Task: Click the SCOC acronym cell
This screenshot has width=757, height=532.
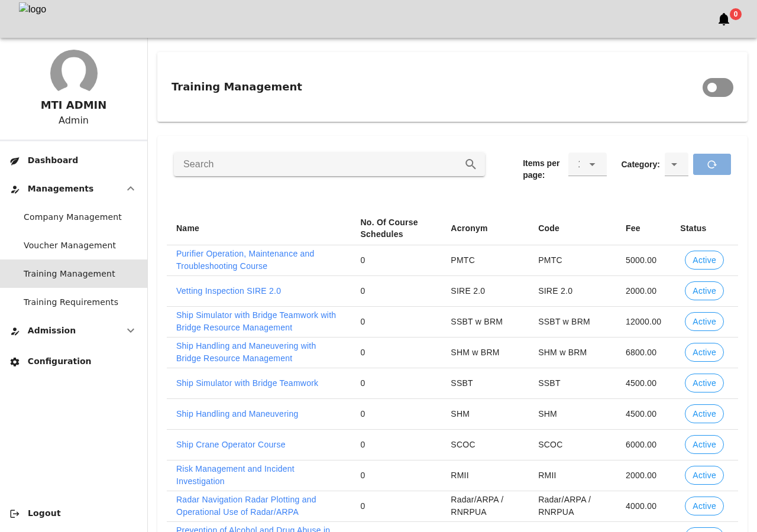Action: 463,445
